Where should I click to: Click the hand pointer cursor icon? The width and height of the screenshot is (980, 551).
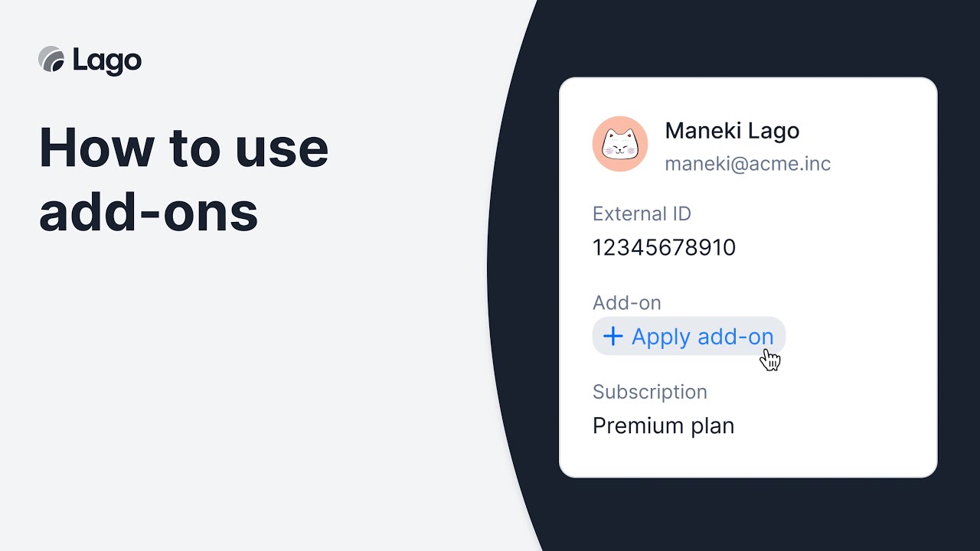coord(770,360)
